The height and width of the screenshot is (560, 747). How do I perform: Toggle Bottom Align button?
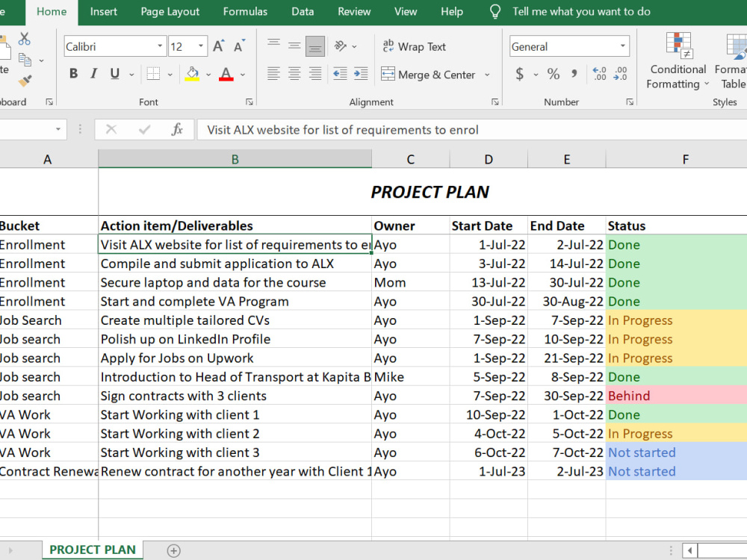click(315, 46)
